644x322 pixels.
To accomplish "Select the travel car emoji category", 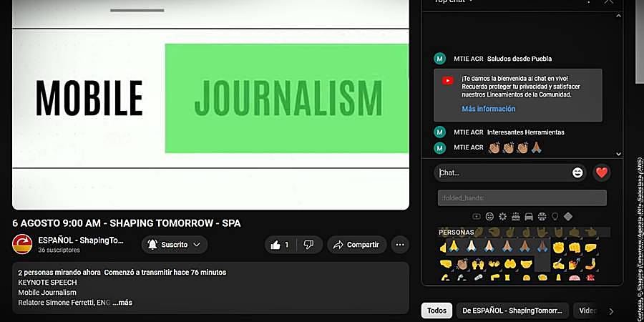I will point(529,216).
